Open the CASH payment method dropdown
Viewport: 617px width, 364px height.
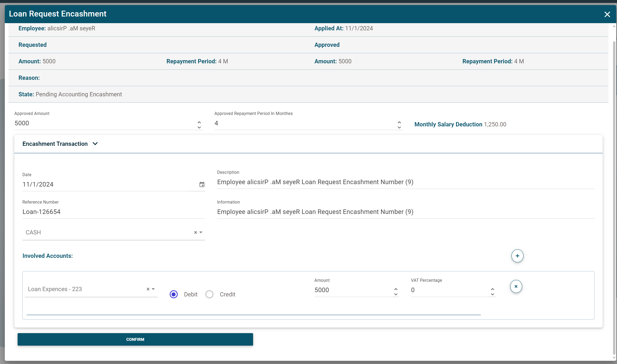(x=201, y=232)
